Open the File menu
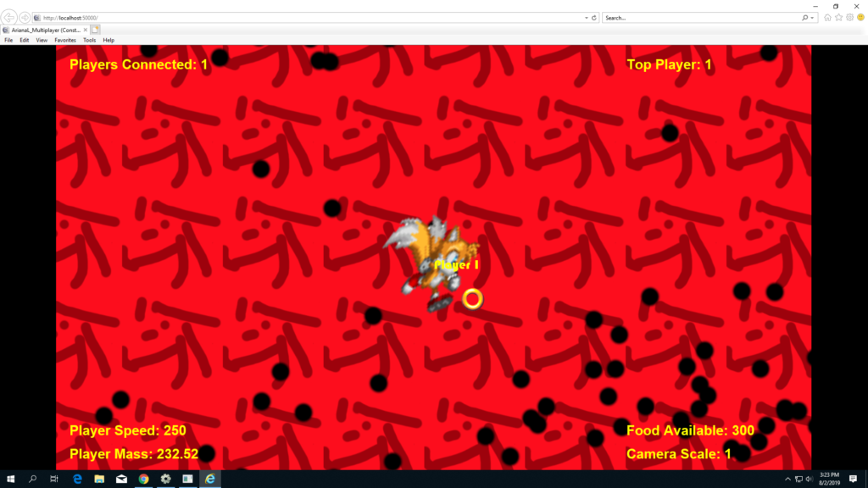The height and width of the screenshot is (488, 868). point(8,41)
